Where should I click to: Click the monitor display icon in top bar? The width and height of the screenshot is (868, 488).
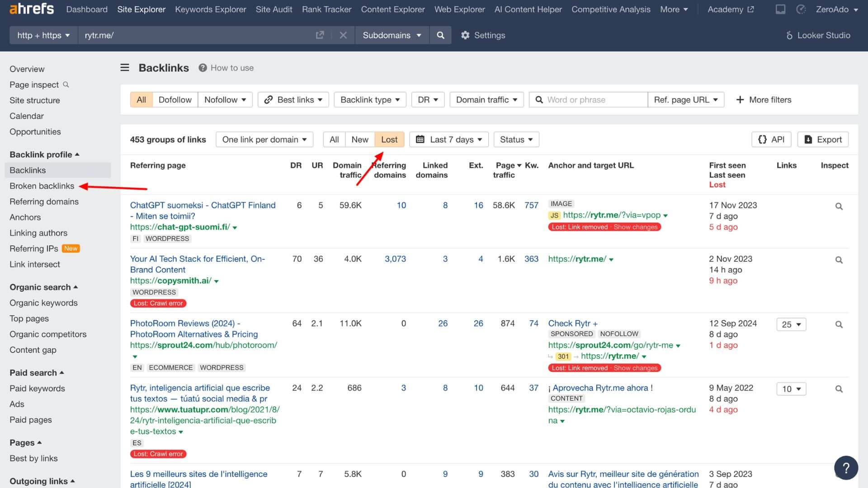(x=780, y=9)
